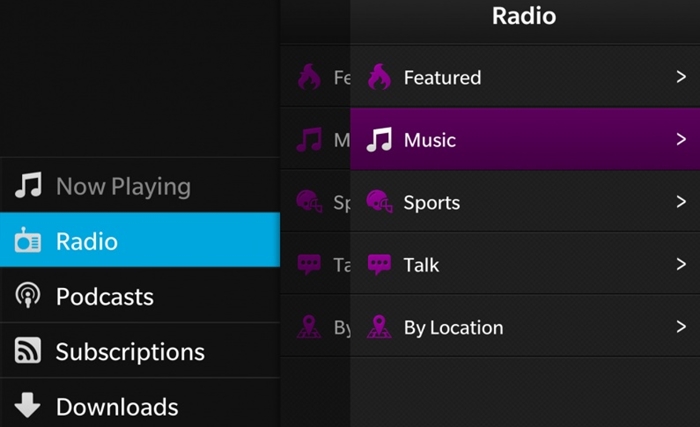Click the Radio icon in sidebar

28,241
